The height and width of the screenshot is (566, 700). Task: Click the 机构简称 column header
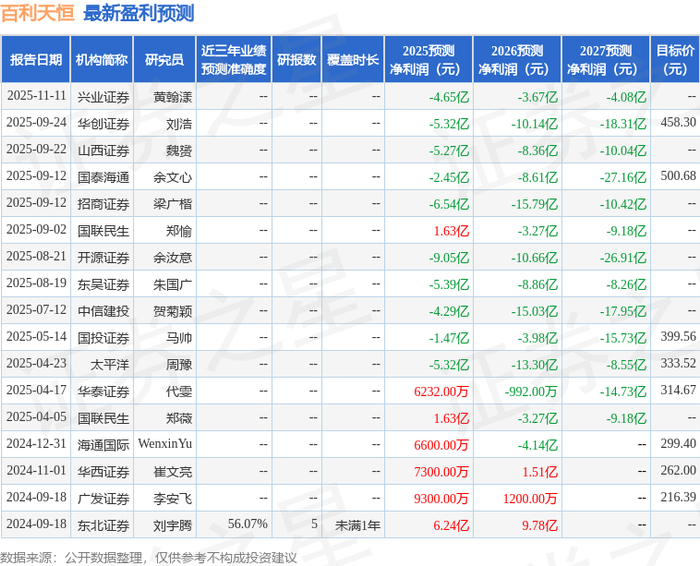pos(102,59)
